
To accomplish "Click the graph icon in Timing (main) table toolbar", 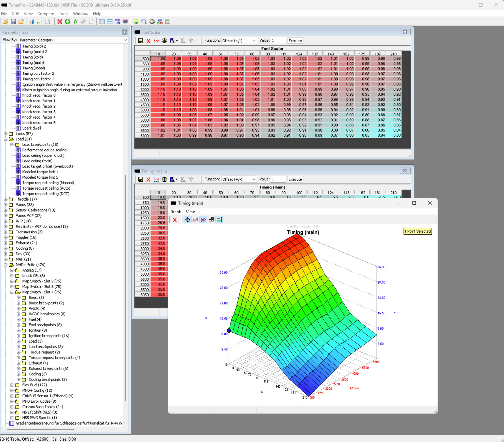I will click(156, 179).
